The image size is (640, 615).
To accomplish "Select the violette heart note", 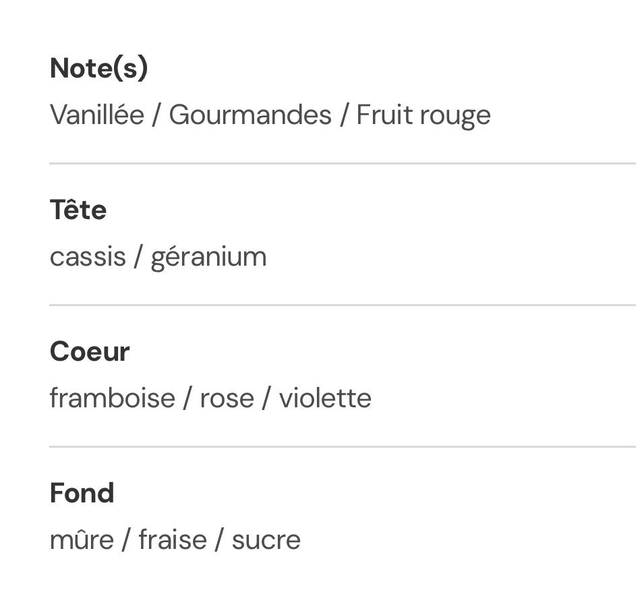I will [x=325, y=399].
